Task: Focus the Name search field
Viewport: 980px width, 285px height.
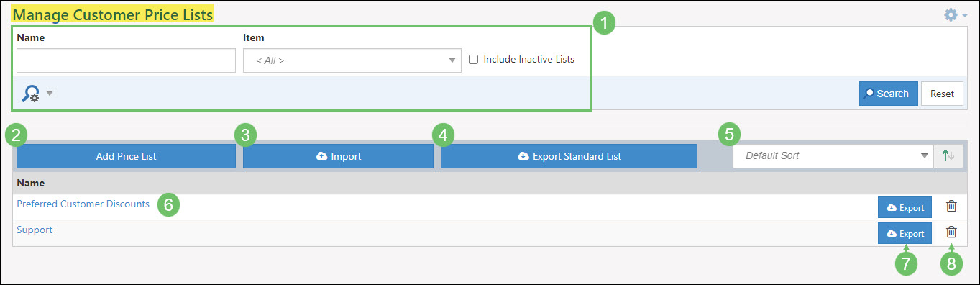Action: pyautogui.click(x=126, y=60)
